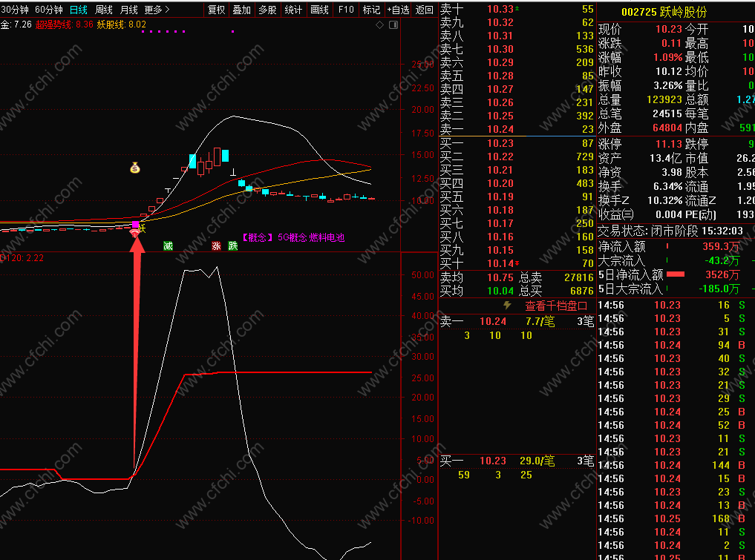755x560 pixels.
Task: Open the 多股 multi-stock view
Action: [x=268, y=10]
